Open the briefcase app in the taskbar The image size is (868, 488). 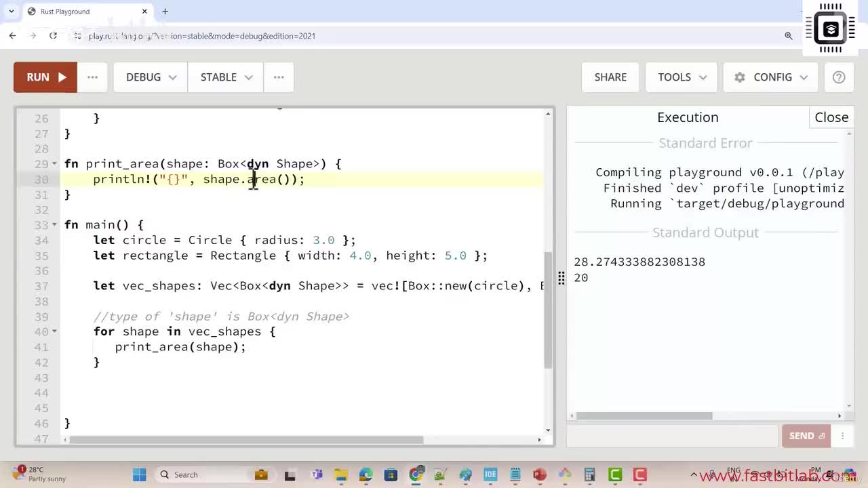[x=261, y=474]
